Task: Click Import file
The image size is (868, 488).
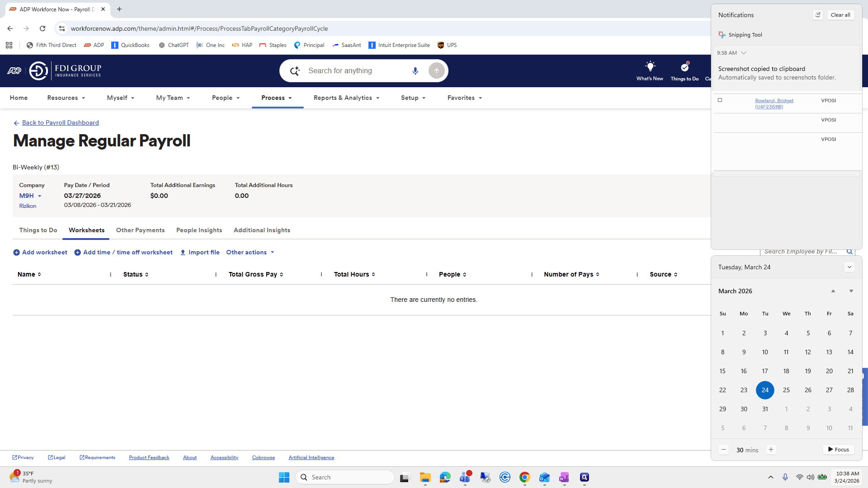Action: 199,253
